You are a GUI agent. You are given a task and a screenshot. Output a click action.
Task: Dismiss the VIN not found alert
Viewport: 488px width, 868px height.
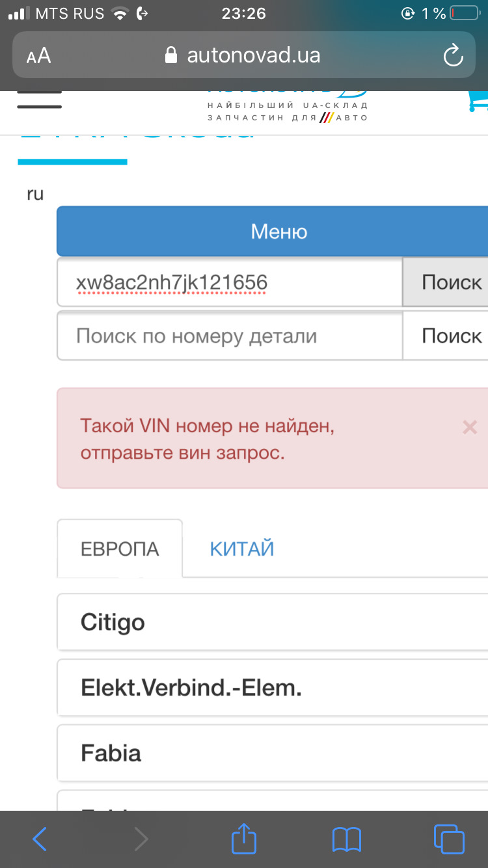coord(469,427)
